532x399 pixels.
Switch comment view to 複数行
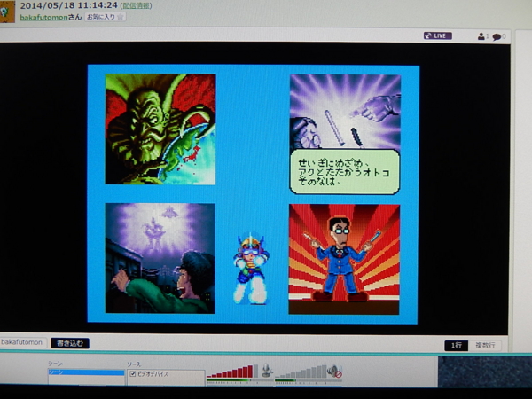coord(485,346)
